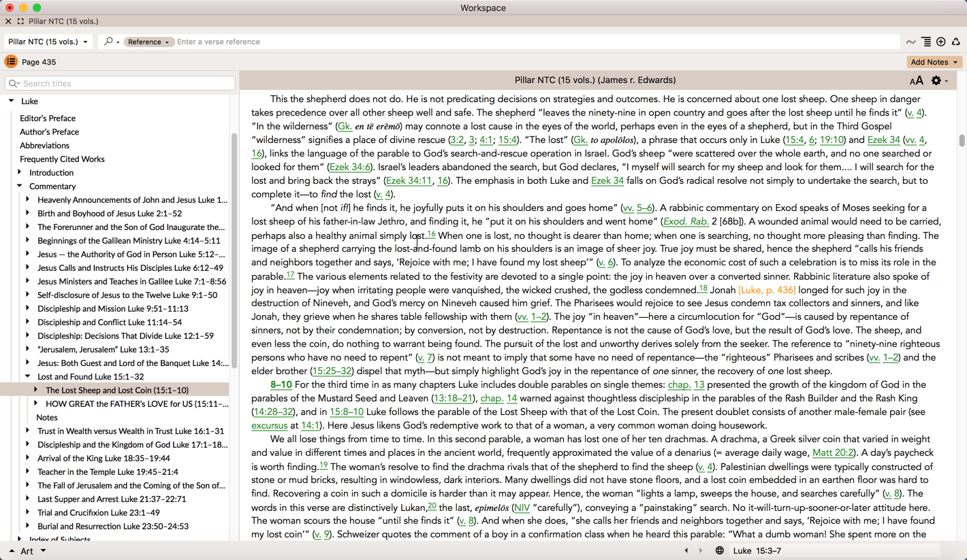
Task: Expand Trust in Wealth versus Wealth in Trust
Action: point(28,431)
